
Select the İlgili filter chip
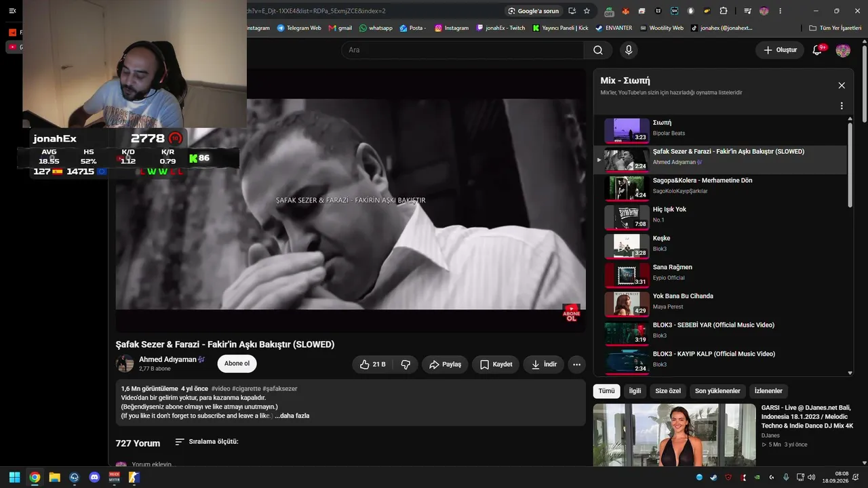tap(635, 391)
